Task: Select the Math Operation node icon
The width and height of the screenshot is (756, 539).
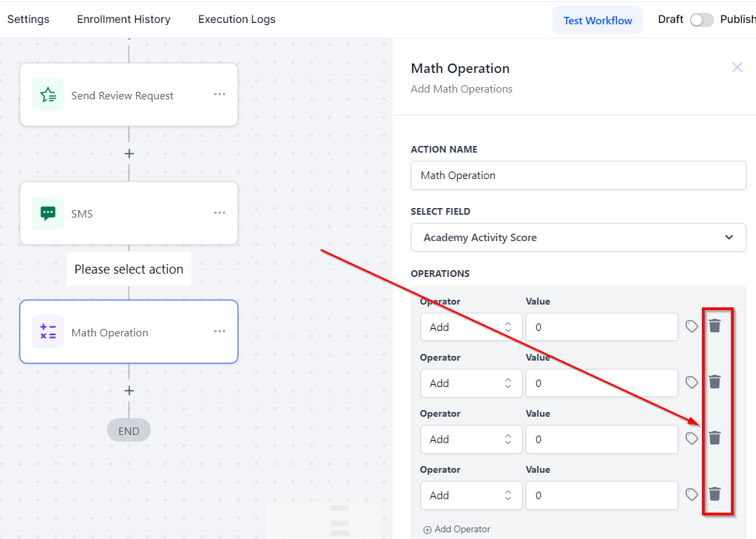Action: click(48, 332)
